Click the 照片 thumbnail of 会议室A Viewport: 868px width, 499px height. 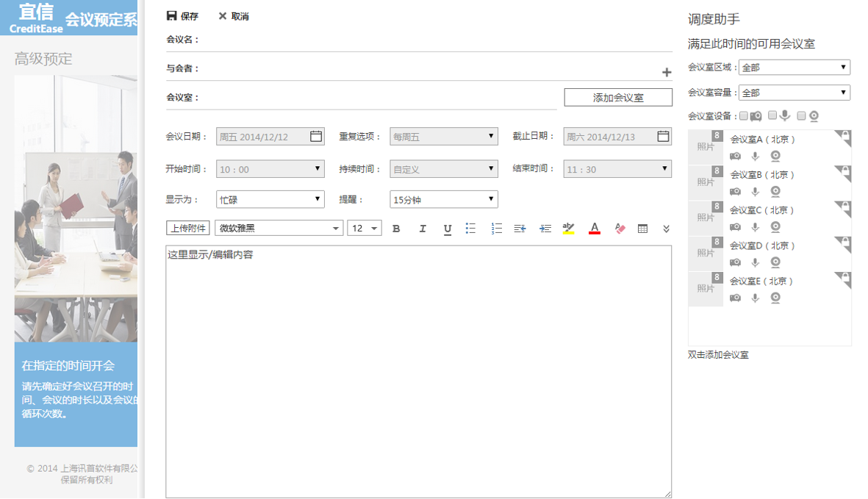(706, 147)
